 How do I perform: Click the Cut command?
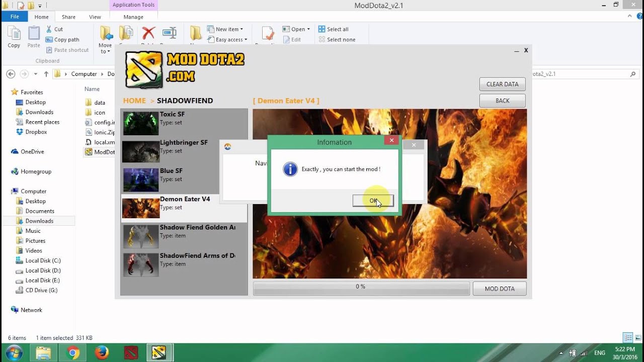pyautogui.click(x=54, y=29)
